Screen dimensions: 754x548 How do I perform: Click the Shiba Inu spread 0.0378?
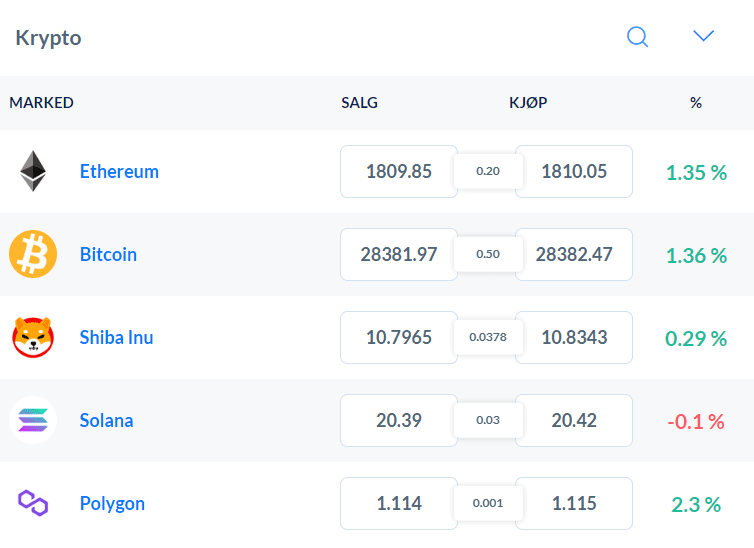pos(488,337)
